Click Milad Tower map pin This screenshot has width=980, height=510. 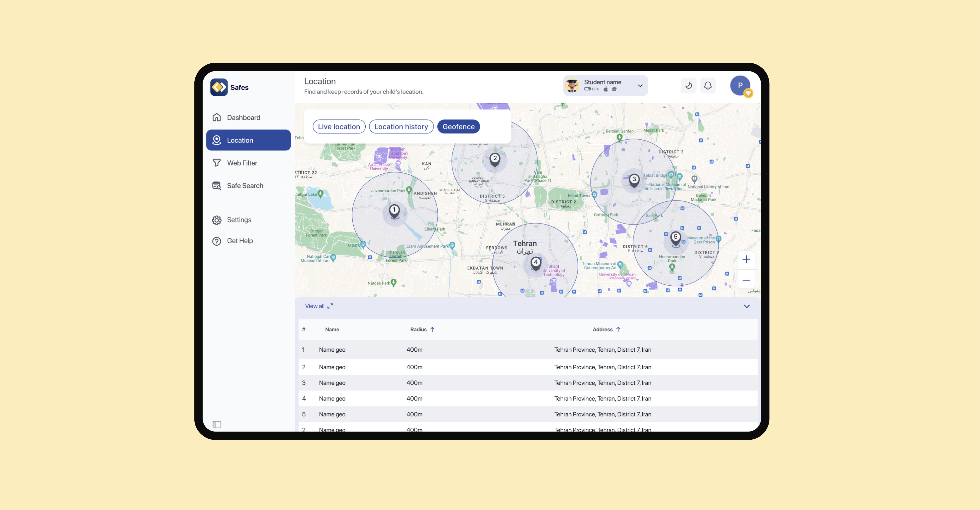(x=594, y=195)
